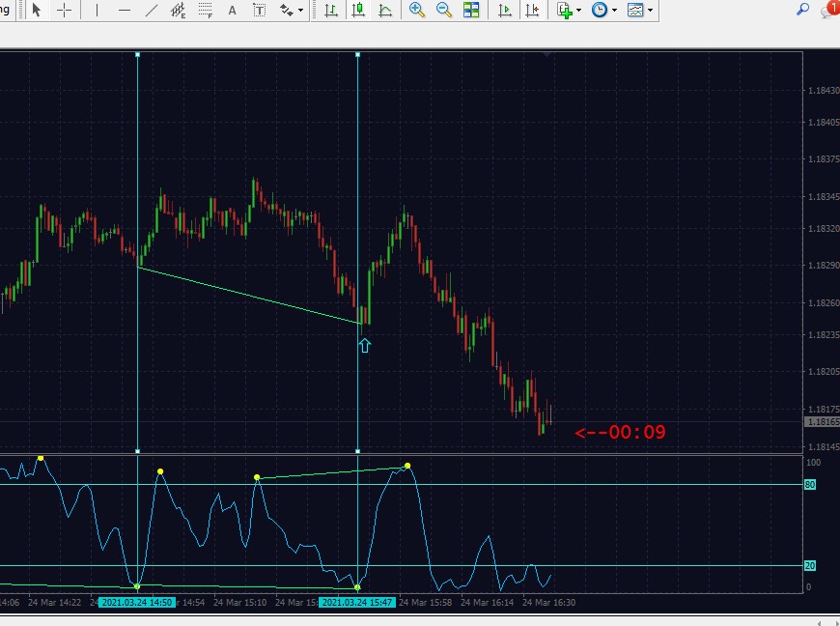840x626 pixels.
Task: Tile chart windows
Action: click(x=471, y=10)
